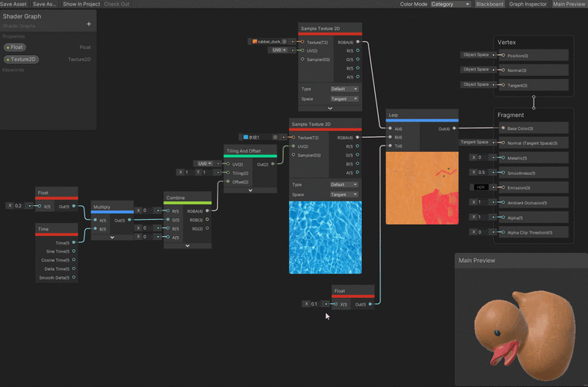Click Smooth Delta(1) output port
This screenshot has width=588, height=387.
pyautogui.click(x=74, y=278)
